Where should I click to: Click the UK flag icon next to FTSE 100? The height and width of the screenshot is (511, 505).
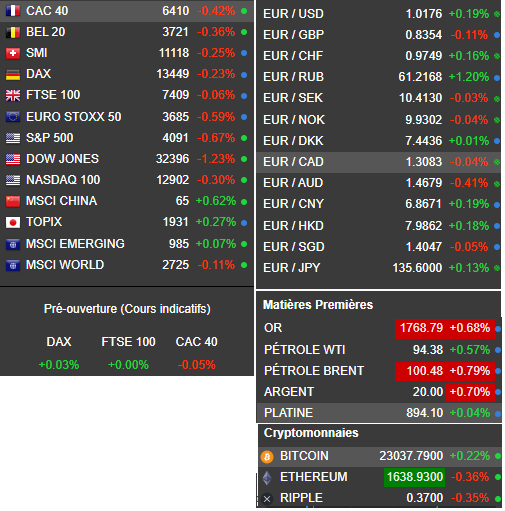(x=13, y=95)
